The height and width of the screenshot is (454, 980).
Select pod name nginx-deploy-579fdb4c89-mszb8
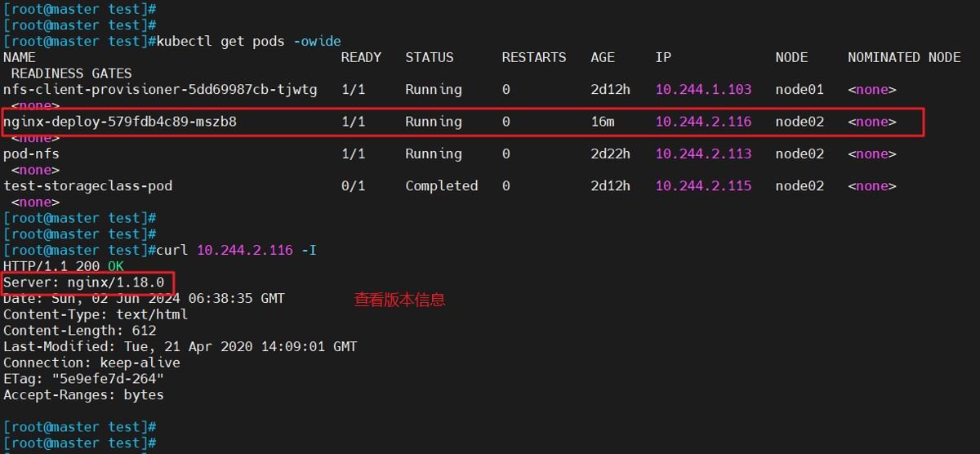click(120, 122)
